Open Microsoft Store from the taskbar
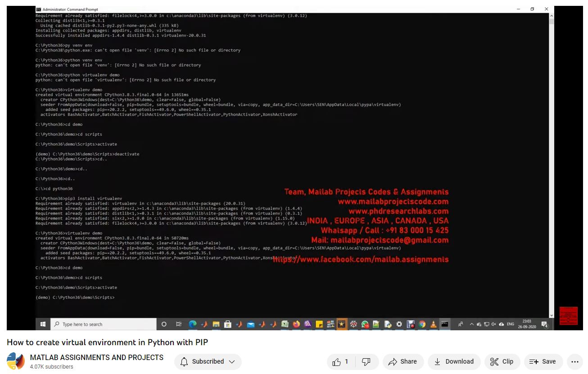The height and width of the screenshot is (374, 588). pyautogui.click(x=228, y=324)
